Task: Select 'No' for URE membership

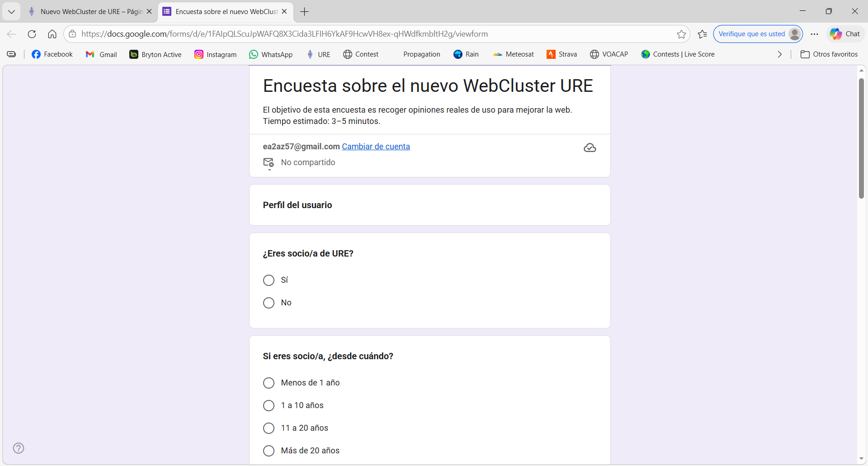Action: click(269, 303)
